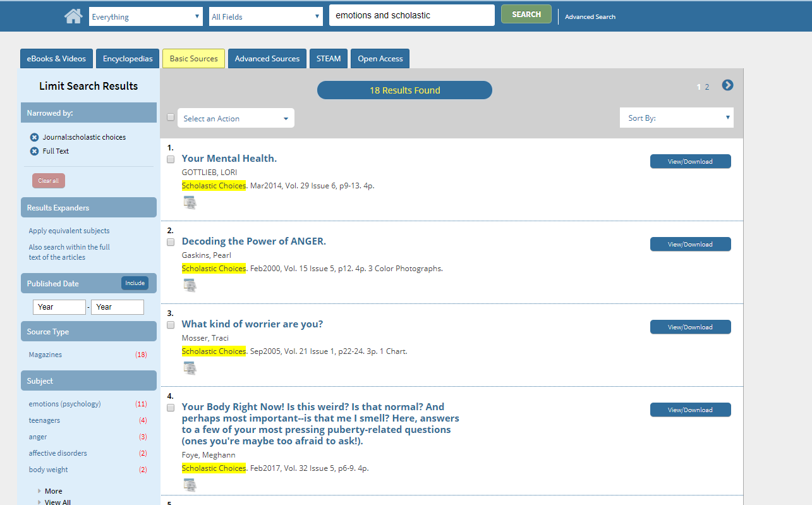The image size is (812, 505).
Task: Click 'Apply equivalent subjects' link
Action: click(x=69, y=231)
